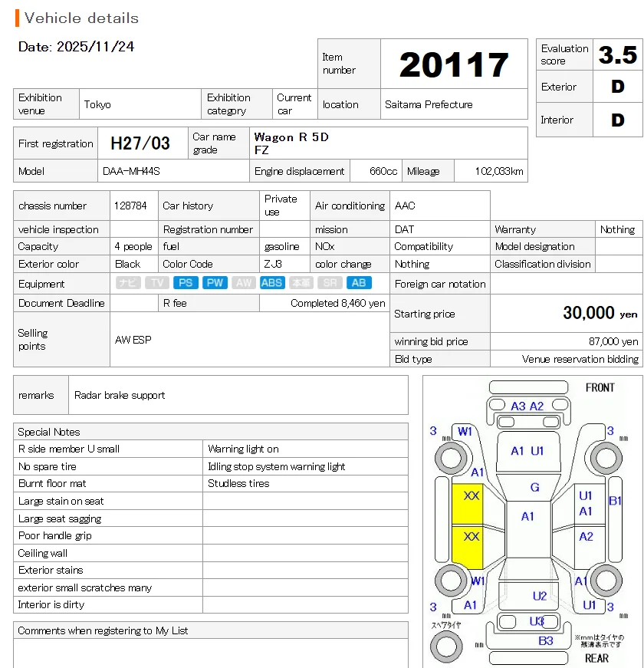Click the 30,000 yen starting price
Screen dimensions: 644x668
coord(600,313)
